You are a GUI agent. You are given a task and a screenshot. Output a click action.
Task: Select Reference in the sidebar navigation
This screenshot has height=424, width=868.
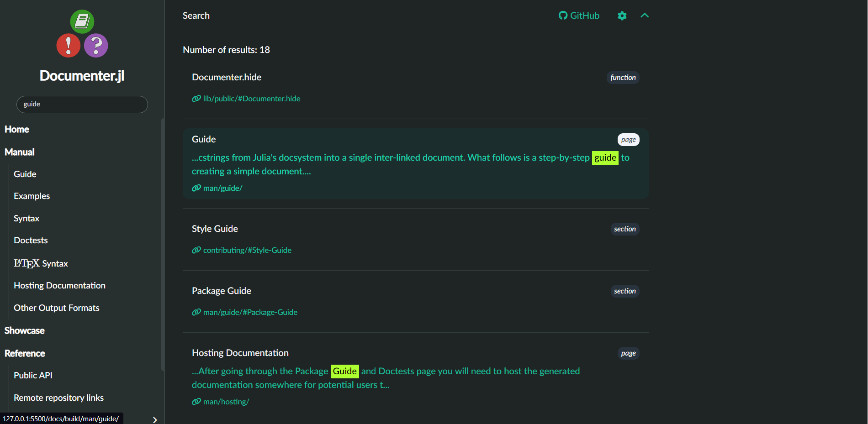[25, 353]
